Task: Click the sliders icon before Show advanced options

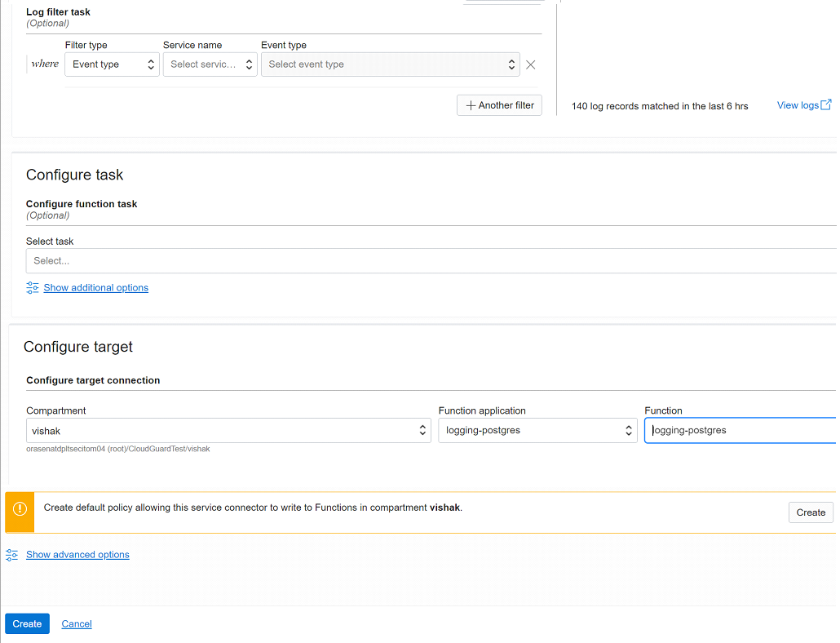Action: [x=12, y=554]
